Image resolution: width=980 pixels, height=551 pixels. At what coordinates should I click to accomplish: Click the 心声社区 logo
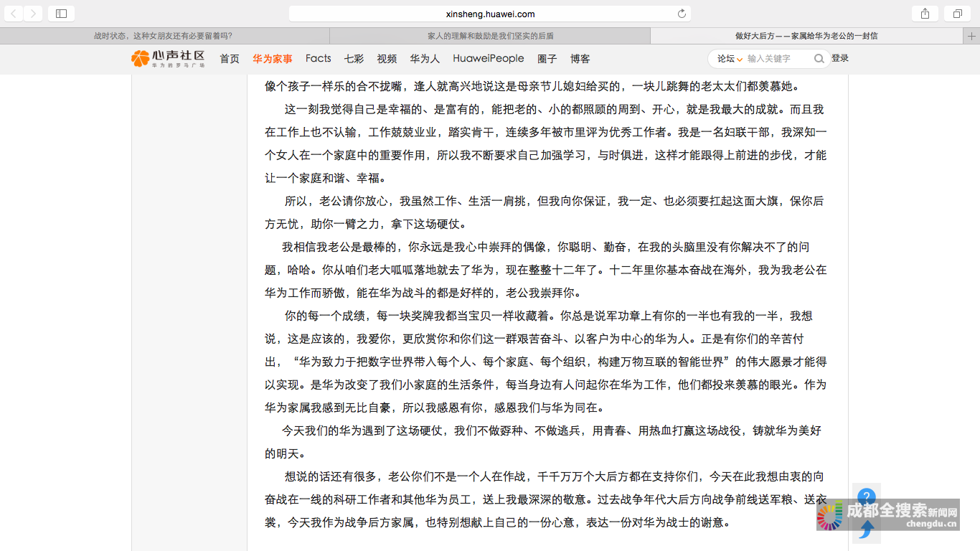[169, 59]
